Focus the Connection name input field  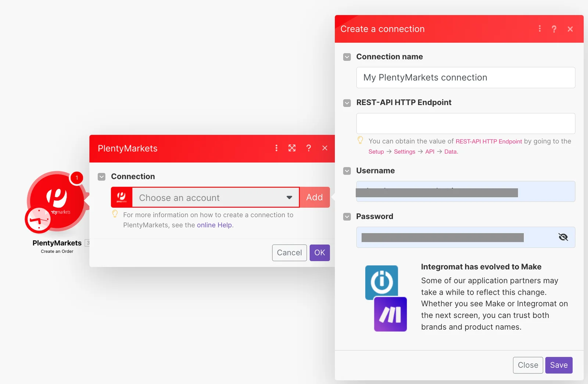point(466,78)
